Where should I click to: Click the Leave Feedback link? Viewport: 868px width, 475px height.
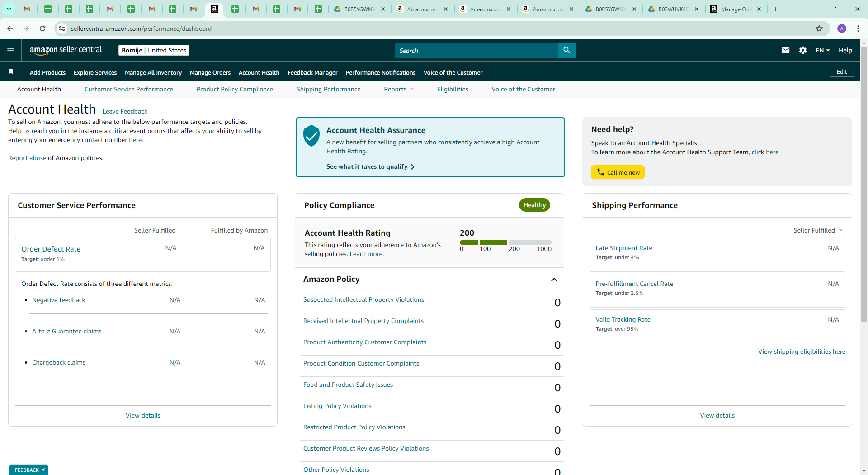pos(125,111)
